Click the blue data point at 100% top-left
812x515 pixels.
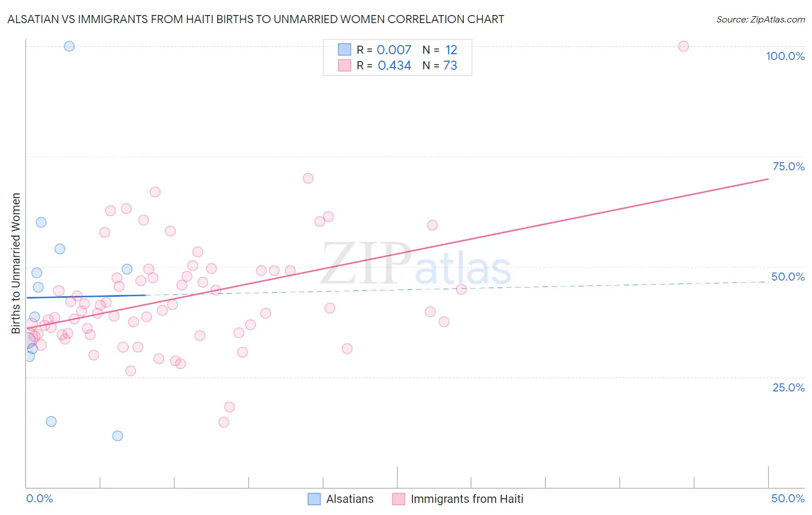(69, 46)
